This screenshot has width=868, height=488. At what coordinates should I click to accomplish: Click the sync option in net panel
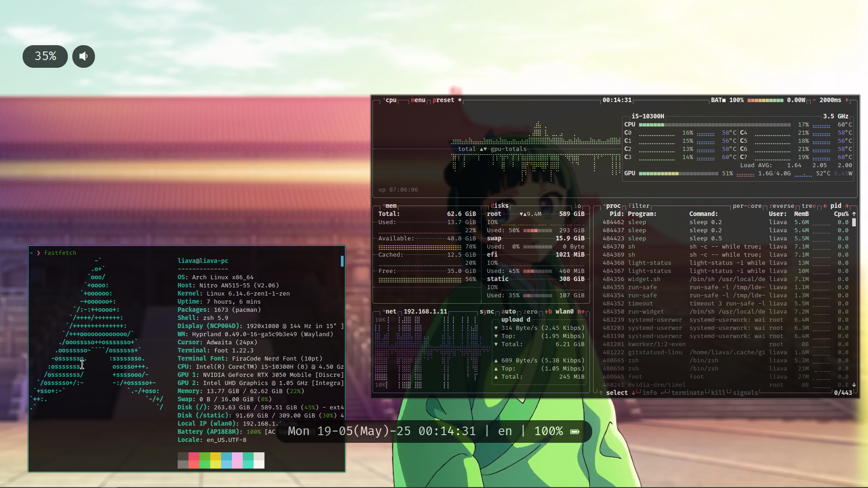487,311
